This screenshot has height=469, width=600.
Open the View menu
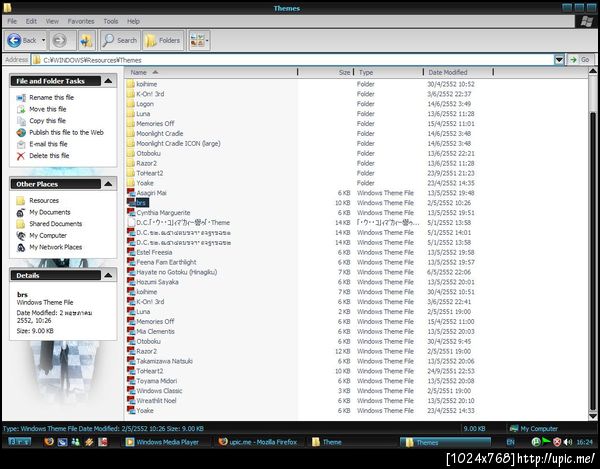point(52,21)
